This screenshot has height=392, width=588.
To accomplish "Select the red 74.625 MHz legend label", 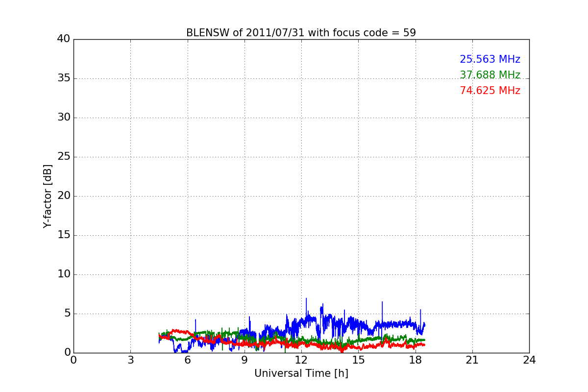I will coord(490,91).
